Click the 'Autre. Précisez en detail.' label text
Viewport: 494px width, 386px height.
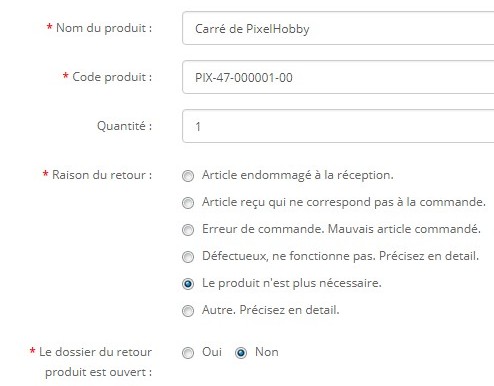pyautogui.click(x=271, y=310)
